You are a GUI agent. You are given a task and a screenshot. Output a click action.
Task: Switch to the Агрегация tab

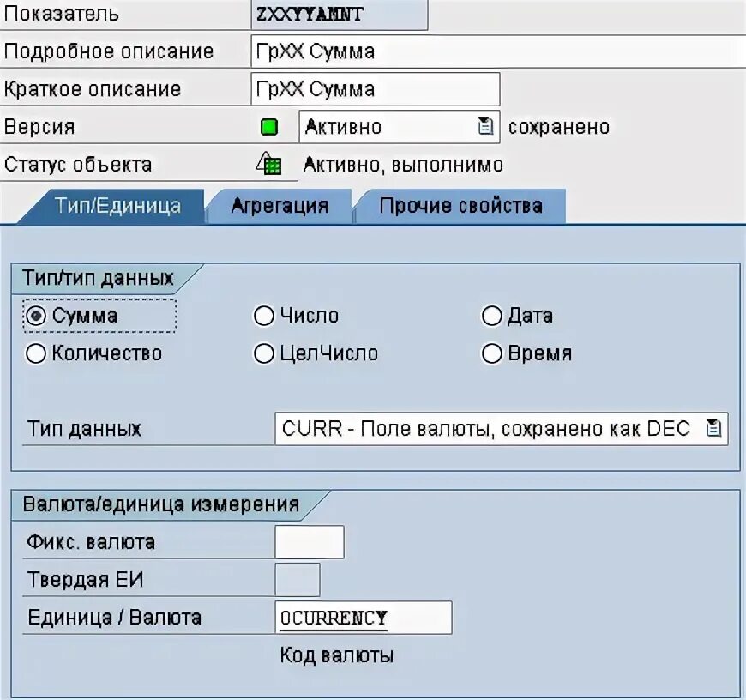pyautogui.click(x=279, y=205)
